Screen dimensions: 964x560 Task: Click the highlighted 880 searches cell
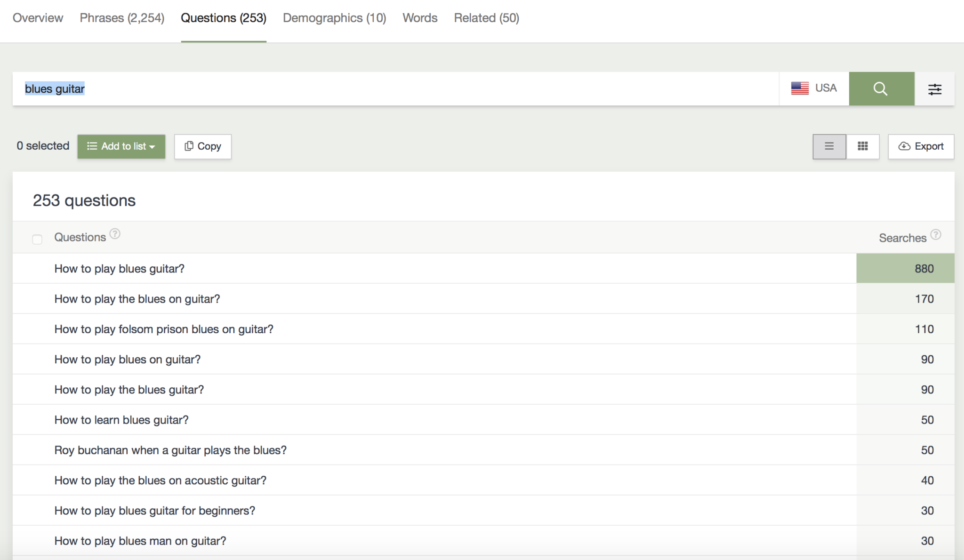point(905,269)
